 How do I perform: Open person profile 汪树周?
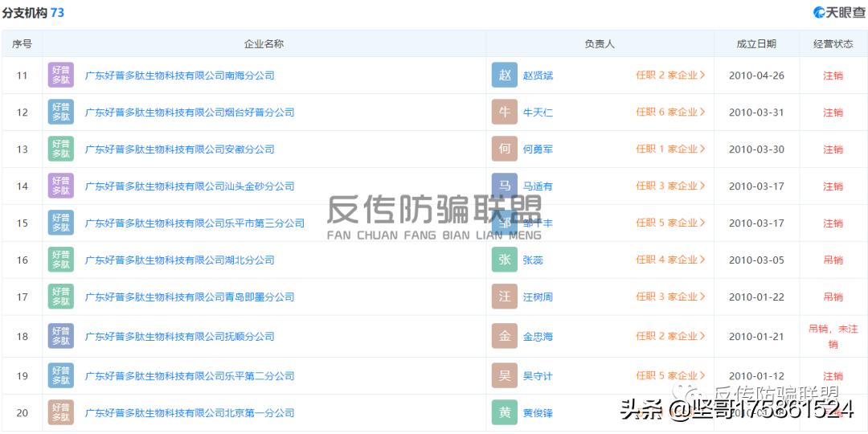click(x=538, y=297)
